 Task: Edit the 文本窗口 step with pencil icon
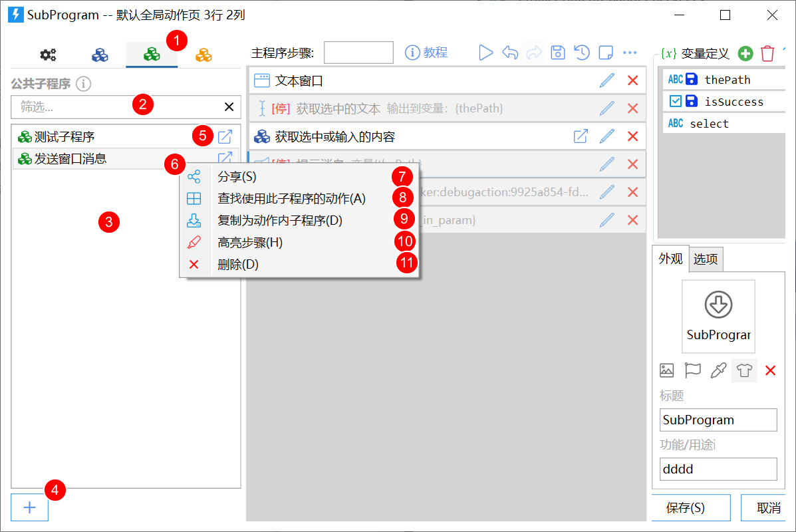click(x=606, y=80)
